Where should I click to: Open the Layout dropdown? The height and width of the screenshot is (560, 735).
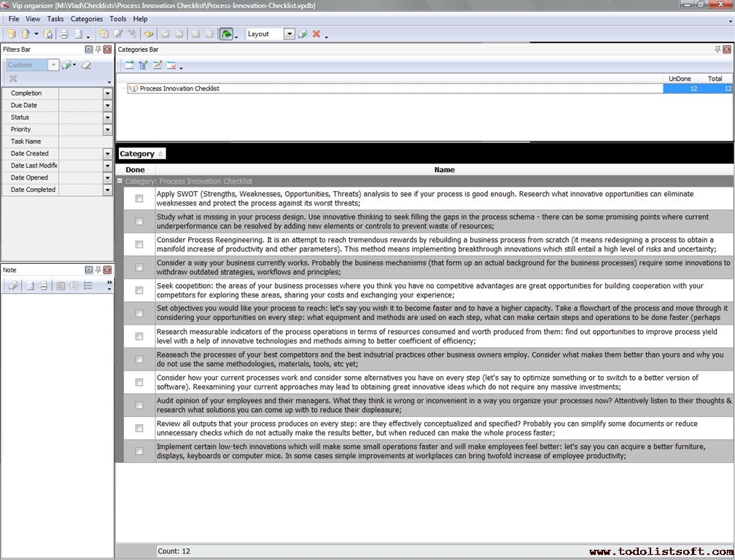(289, 34)
